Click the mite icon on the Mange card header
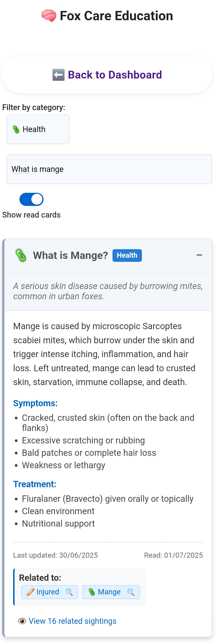Image resolution: width=216 pixels, height=644 pixels. pos(21,255)
